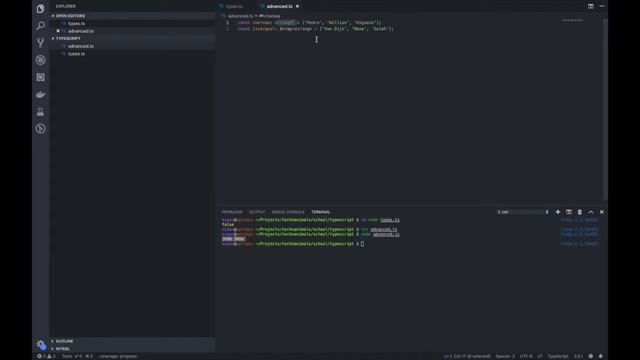Open the Test beaker icon
Viewport: 640px width, 360px height.
(40, 112)
